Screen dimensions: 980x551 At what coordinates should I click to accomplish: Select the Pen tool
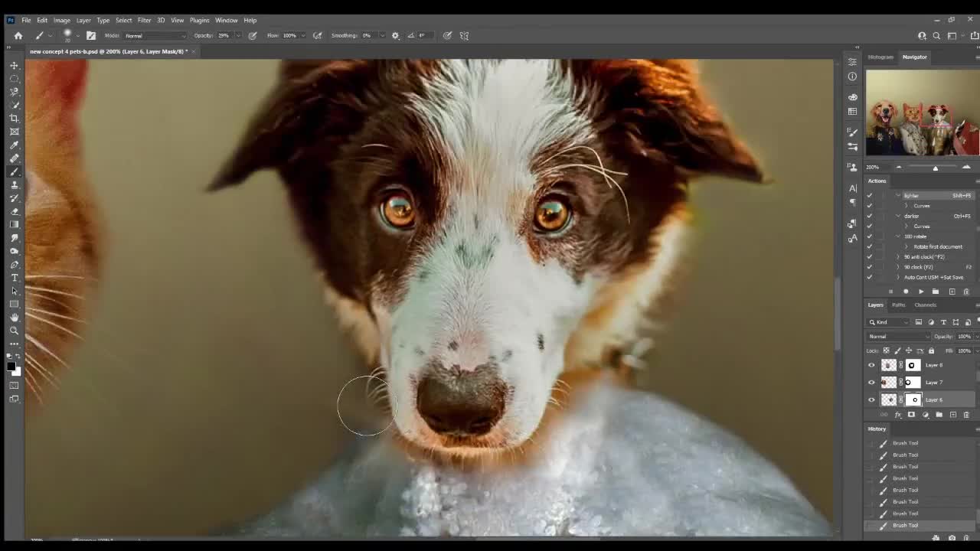coord(14,265)
